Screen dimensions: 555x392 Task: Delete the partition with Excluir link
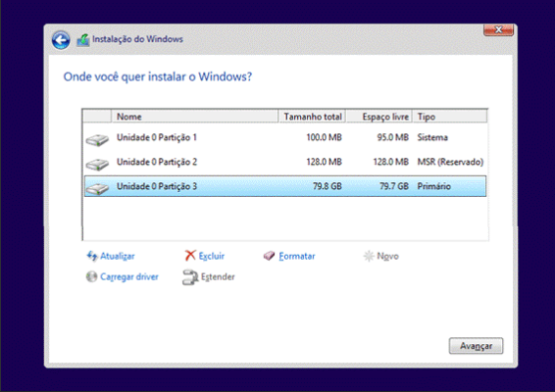[x=212, y=256]
